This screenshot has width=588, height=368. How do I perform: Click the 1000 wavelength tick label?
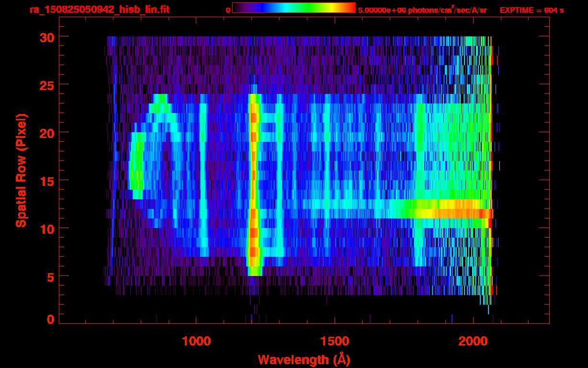pos(196,341)
